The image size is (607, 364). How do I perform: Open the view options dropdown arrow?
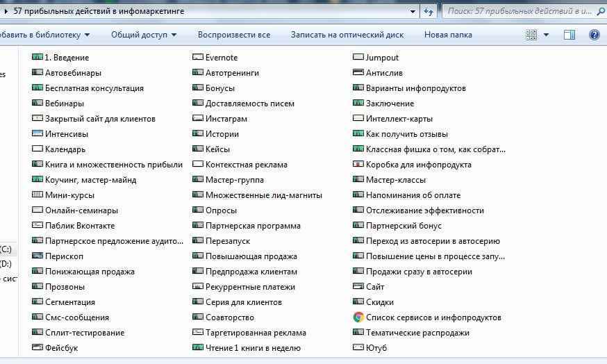(x=546, y=35)
